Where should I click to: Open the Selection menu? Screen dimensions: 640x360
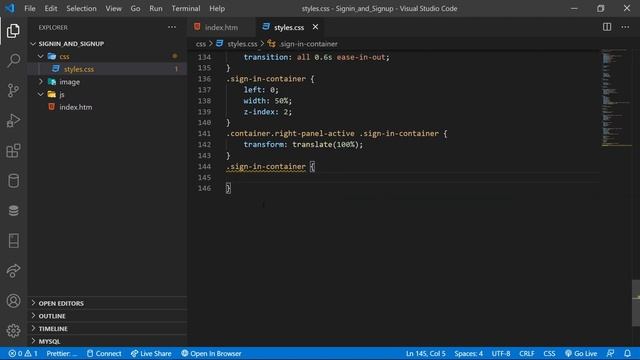81,8
